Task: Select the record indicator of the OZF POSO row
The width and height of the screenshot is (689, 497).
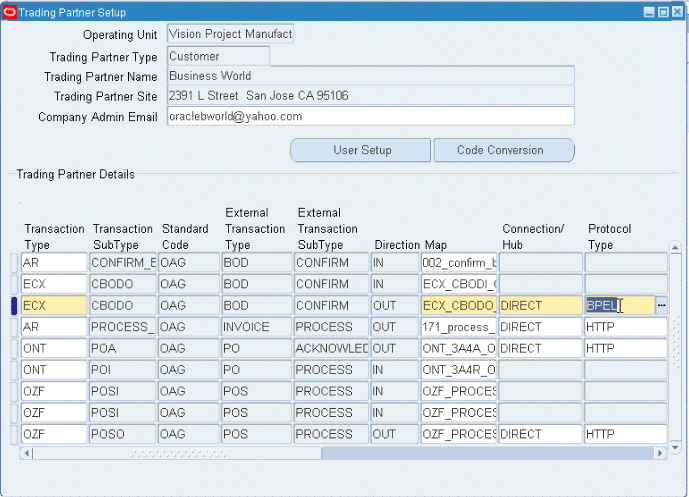Action: 14,434
